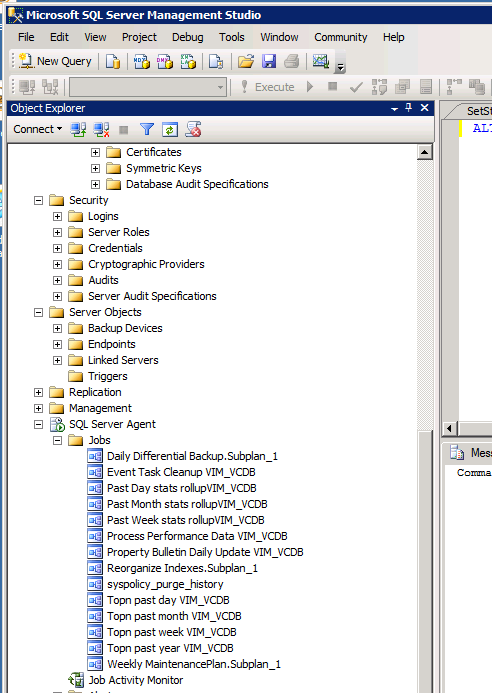Collapse the Jobs folder
The width and height of the screenshot is (492, 693).
(57, 441)
